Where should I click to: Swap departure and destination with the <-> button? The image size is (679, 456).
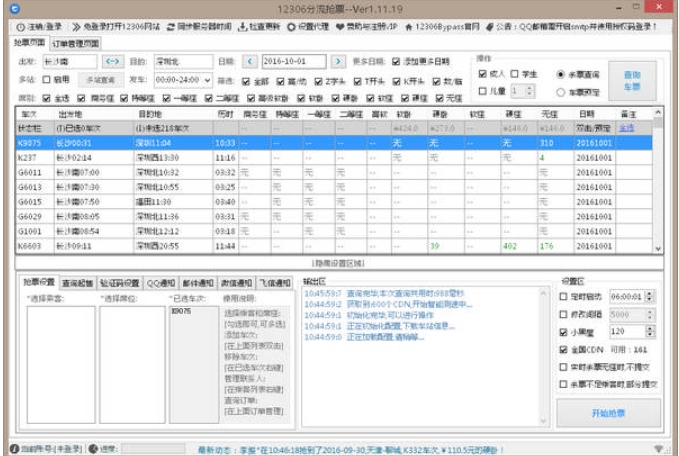(113, 61)
